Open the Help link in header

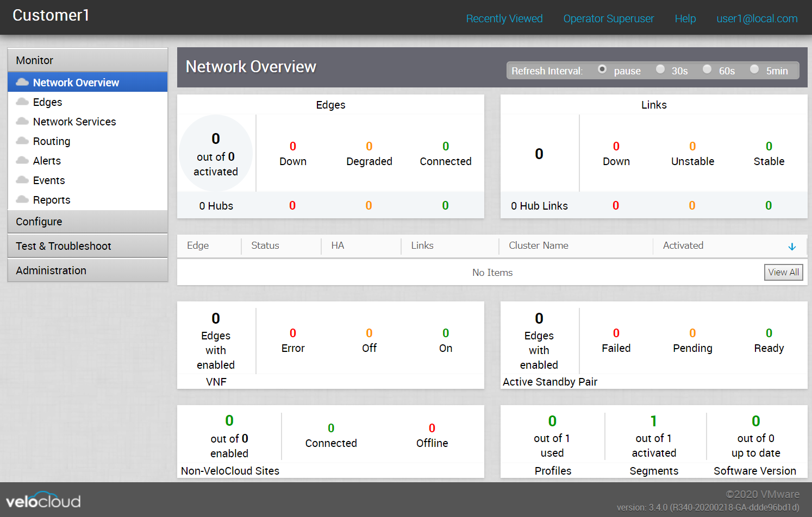(x=685, y=18)
